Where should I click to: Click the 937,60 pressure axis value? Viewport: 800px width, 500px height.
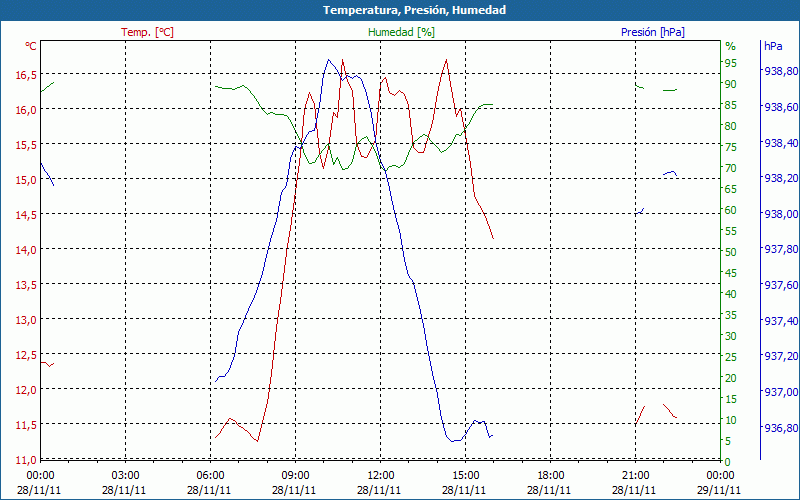point(781,285)
